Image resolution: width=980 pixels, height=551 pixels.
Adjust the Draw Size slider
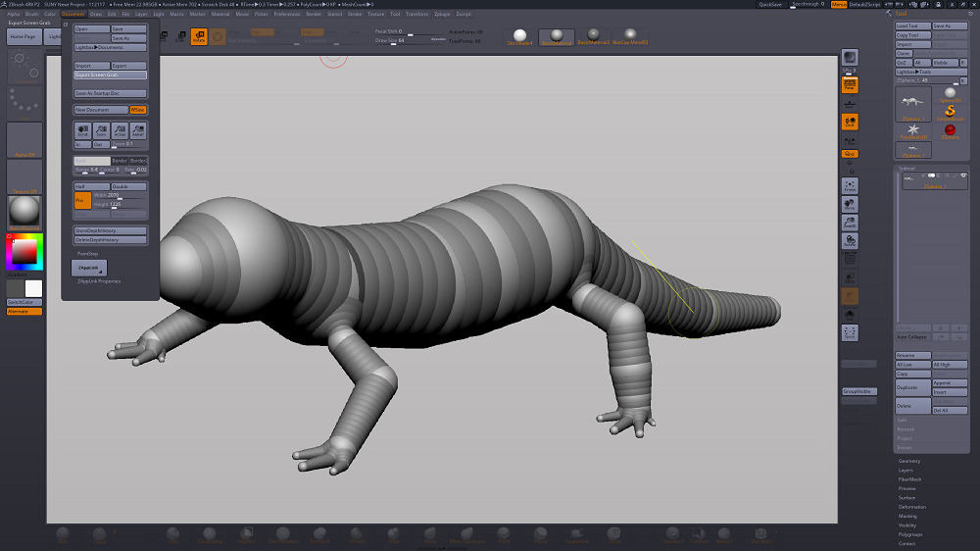(x=410, y=40)
